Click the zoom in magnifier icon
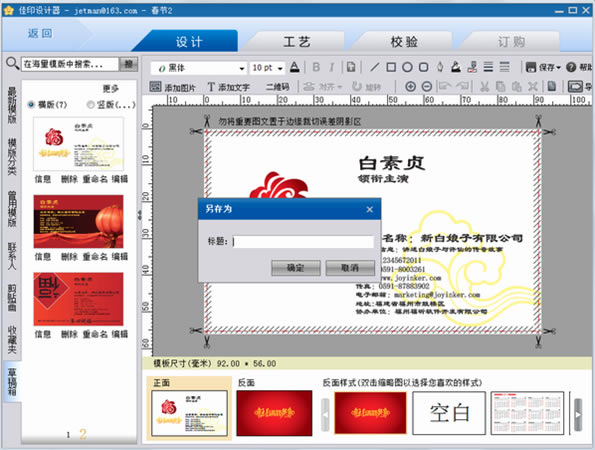The height and width of the screenshot is (450, 595). 410,87
